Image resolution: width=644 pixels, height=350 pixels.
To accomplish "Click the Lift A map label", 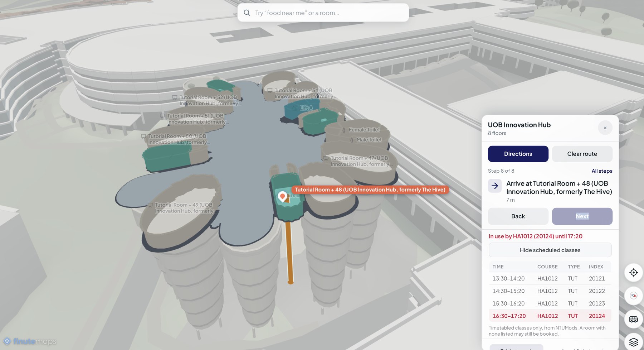I will pyautogui.click(x=303, y=108).
